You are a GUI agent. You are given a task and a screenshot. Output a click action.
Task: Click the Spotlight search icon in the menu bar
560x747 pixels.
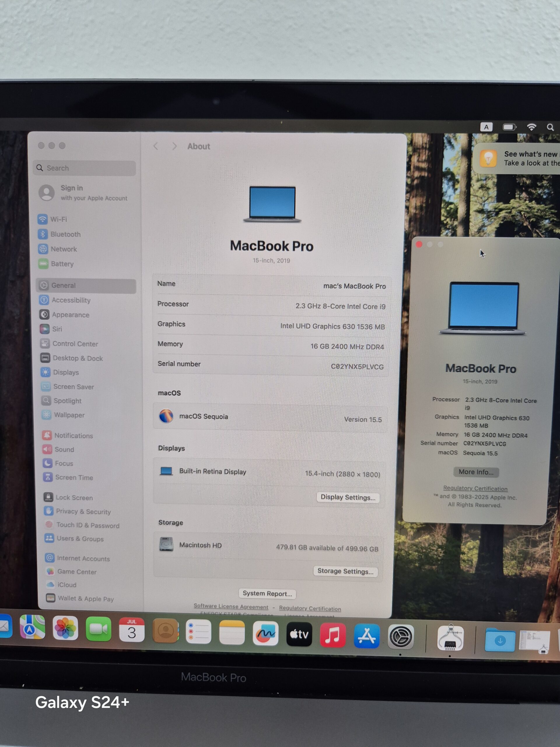[550, 127]
